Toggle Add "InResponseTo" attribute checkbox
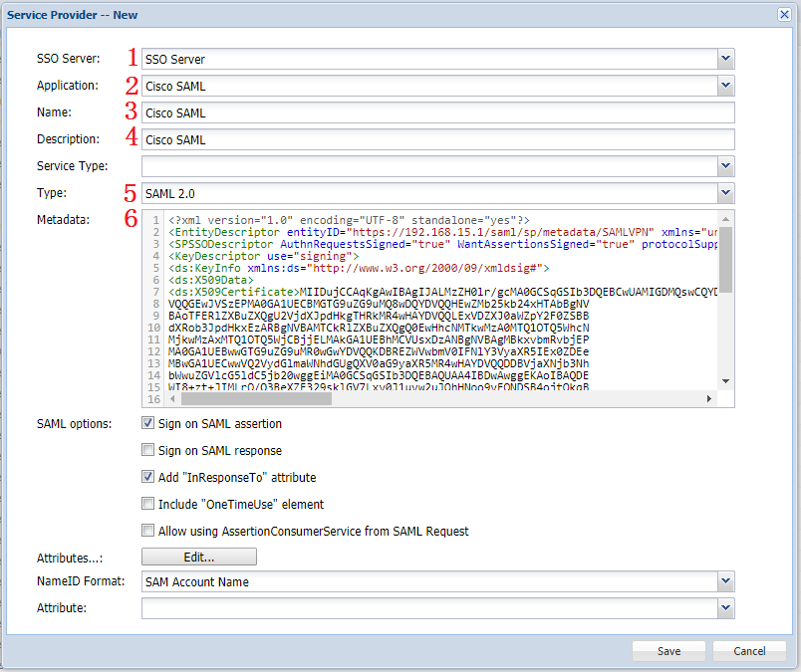This screenshot has height=672, width=801. click(148, 478)
